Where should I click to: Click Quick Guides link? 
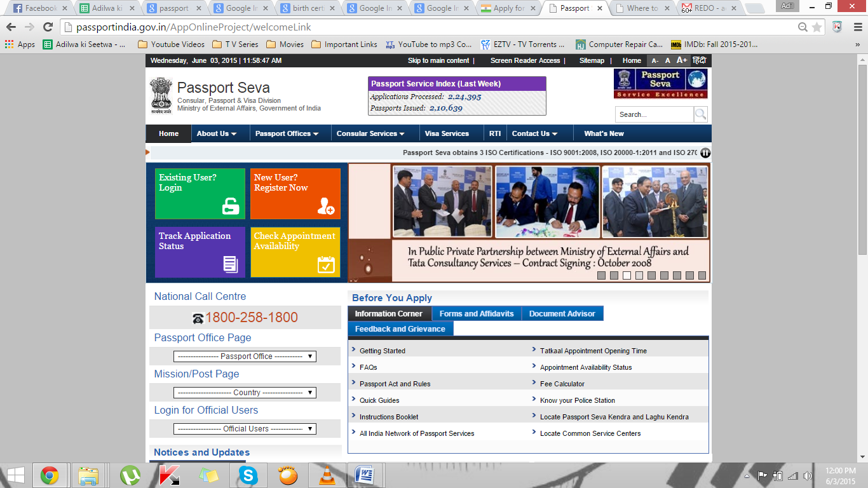(379, 400)
